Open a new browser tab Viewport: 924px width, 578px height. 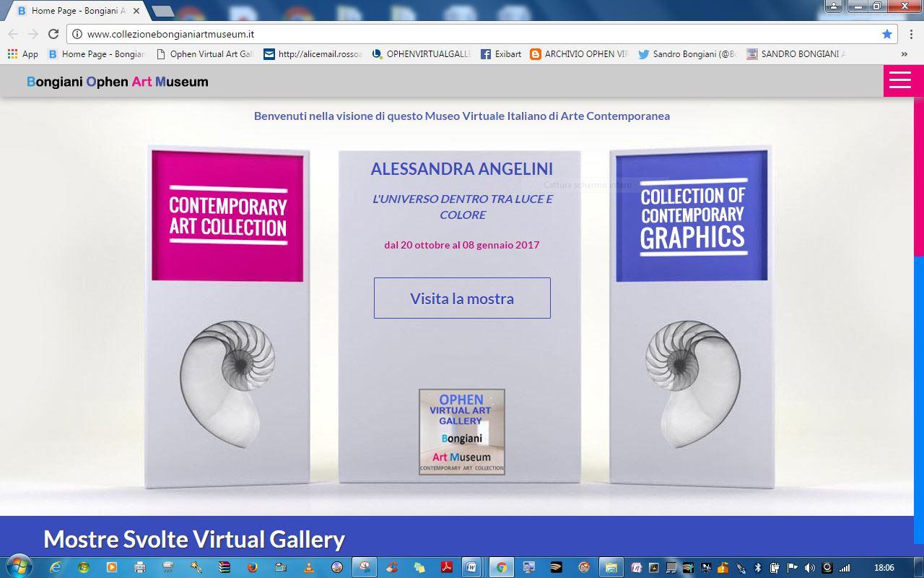point(162,11)
